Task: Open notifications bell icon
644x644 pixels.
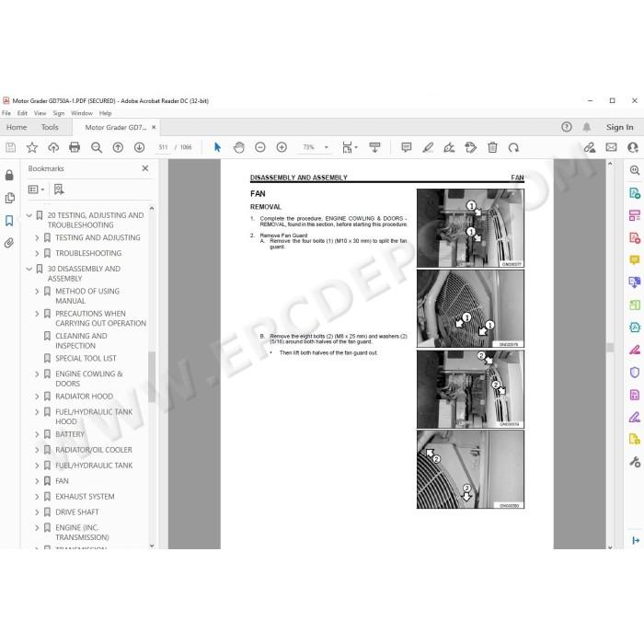Action: click(587, 127)
